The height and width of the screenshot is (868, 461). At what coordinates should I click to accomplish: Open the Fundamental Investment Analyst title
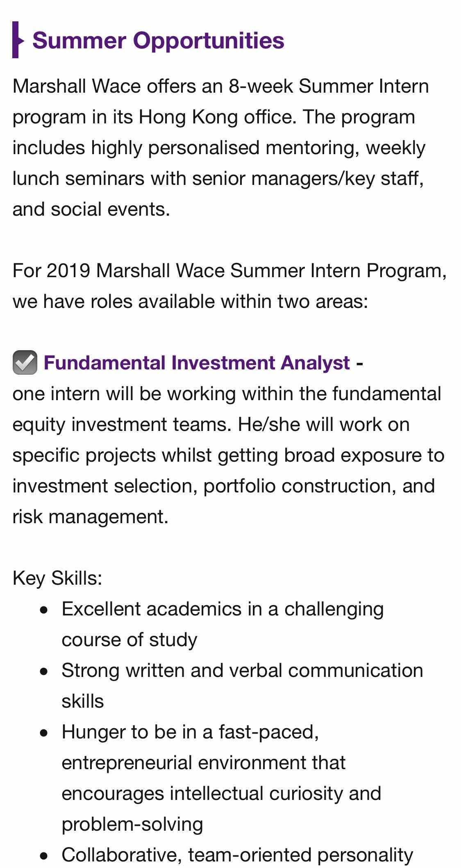(x=197, y=363)
